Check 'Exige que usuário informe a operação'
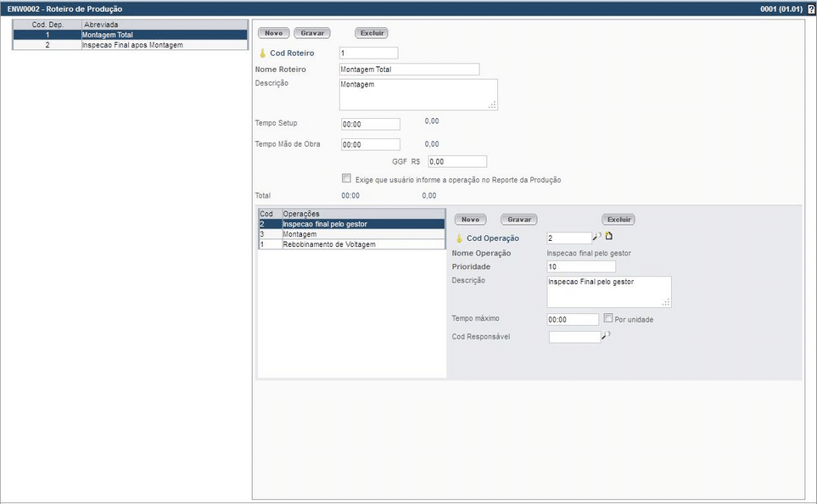817x504 pixels. coord(346,179)
